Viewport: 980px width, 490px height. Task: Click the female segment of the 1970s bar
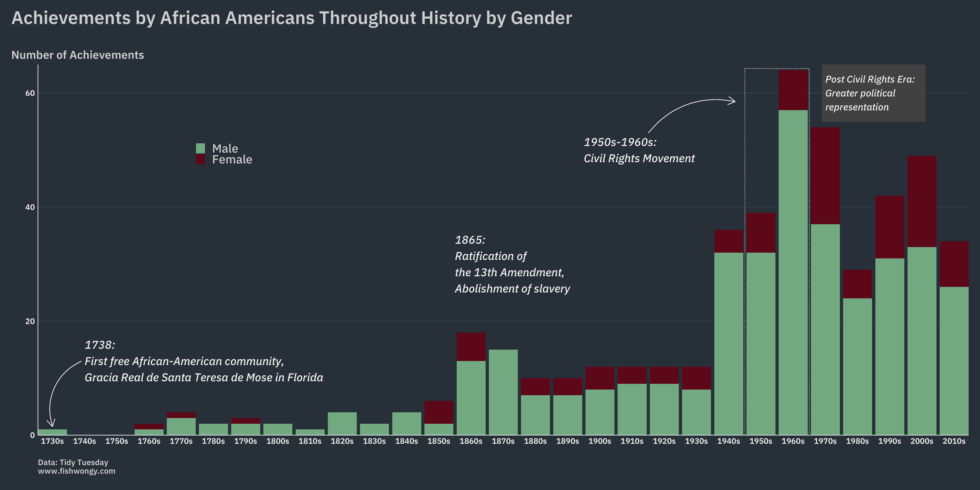(825, 176)
